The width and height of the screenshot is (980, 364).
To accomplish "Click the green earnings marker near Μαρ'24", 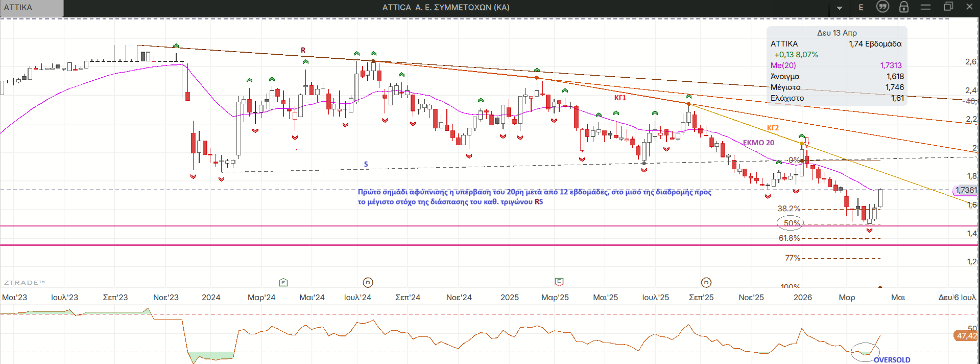I will click(283, 282).
